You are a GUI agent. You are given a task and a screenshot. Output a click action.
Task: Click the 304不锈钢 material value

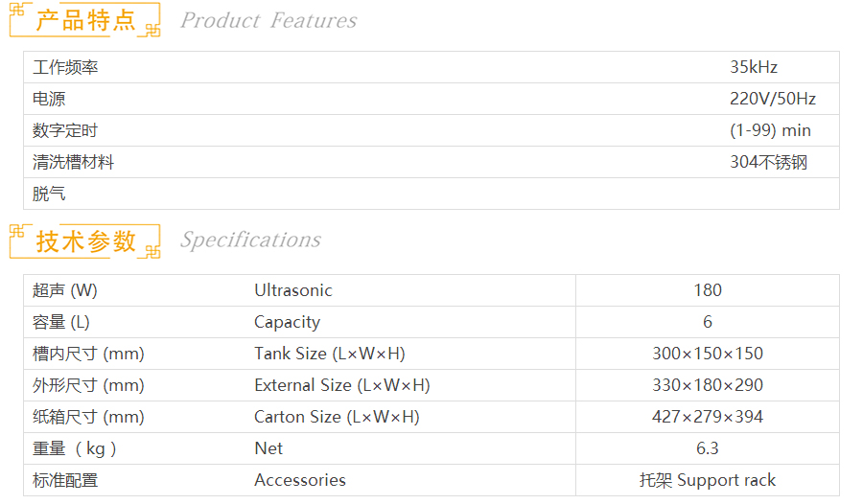point(769,162)
